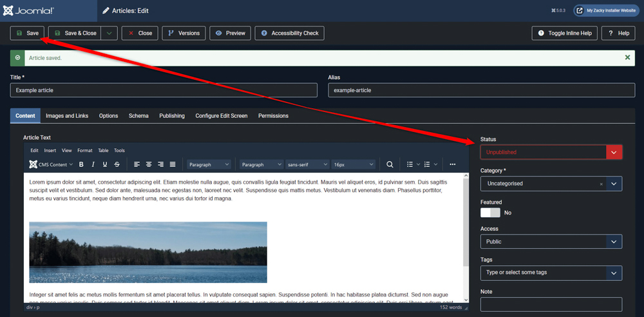Open the editor View menu

(x=66, y=151)
